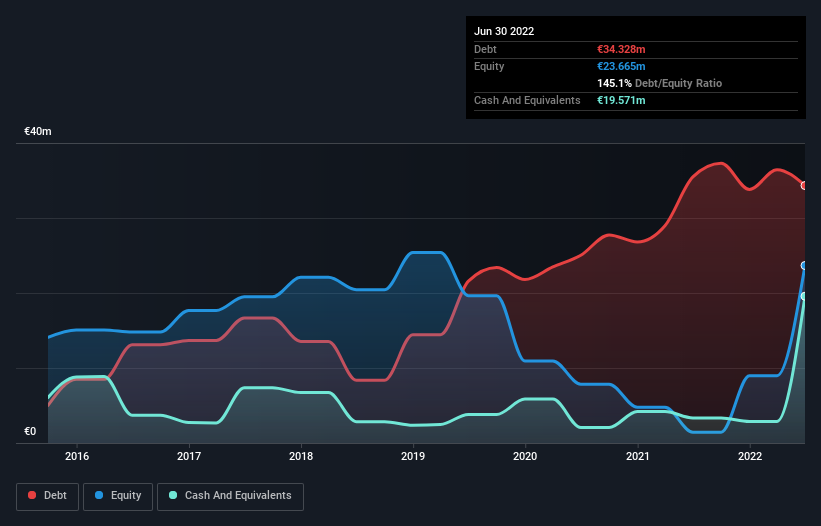Click the Equity row label in tooltip

coord(489,66)
